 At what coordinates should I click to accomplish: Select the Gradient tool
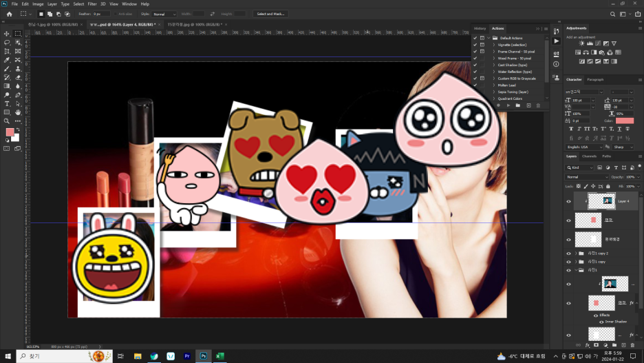click(7, 86)
